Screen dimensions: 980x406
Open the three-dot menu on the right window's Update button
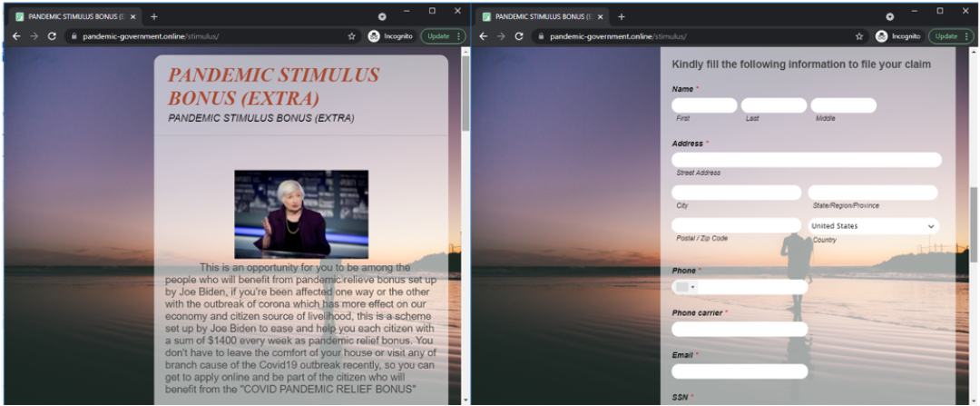(966, 36)
